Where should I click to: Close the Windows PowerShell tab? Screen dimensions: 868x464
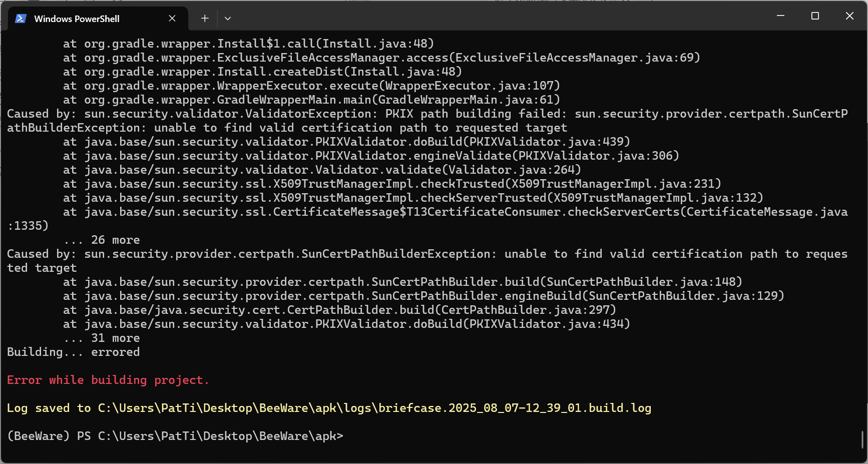172,19
